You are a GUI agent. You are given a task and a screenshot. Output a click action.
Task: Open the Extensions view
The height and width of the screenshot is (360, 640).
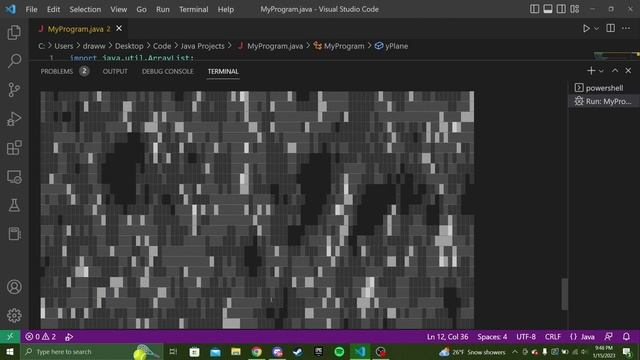[14, 148]
